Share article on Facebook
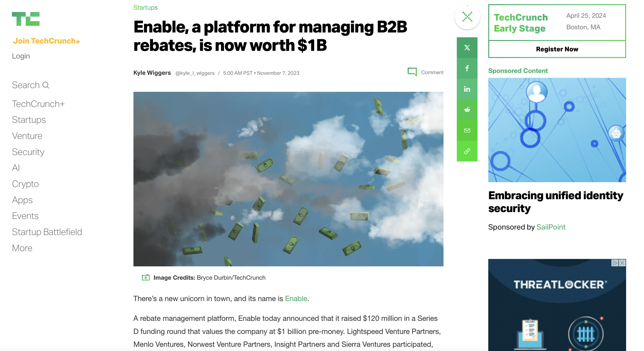The height and width of the screenshot is (351, 644). 467,68
